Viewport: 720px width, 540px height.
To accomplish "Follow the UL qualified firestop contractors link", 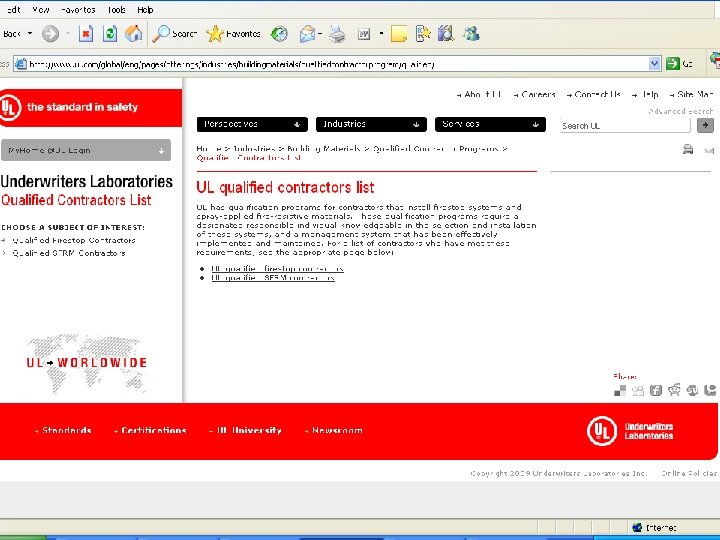I will point(277,268).
